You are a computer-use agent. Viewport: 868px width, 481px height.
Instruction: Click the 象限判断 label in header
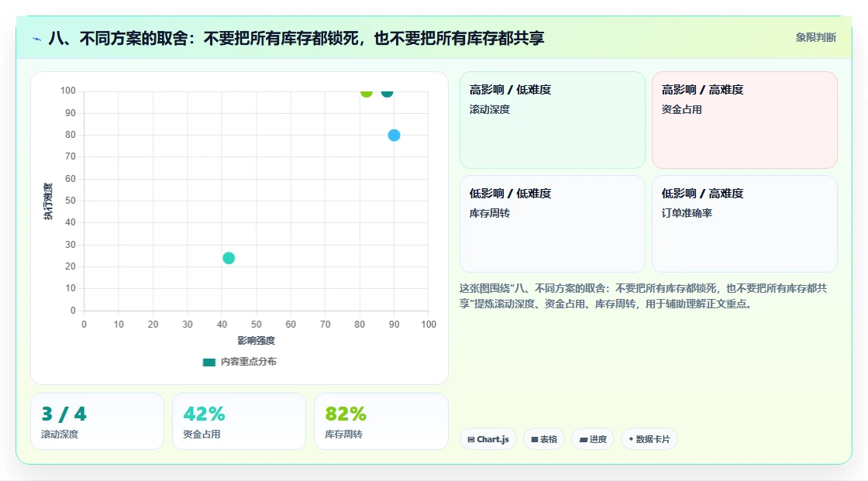pyautogui.click(x=815, y=38)
